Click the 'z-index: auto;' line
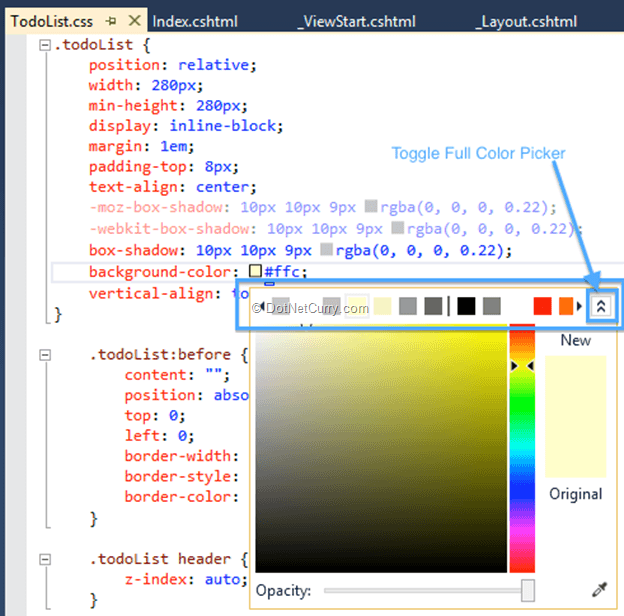The image size is (624, 616). 186,579
